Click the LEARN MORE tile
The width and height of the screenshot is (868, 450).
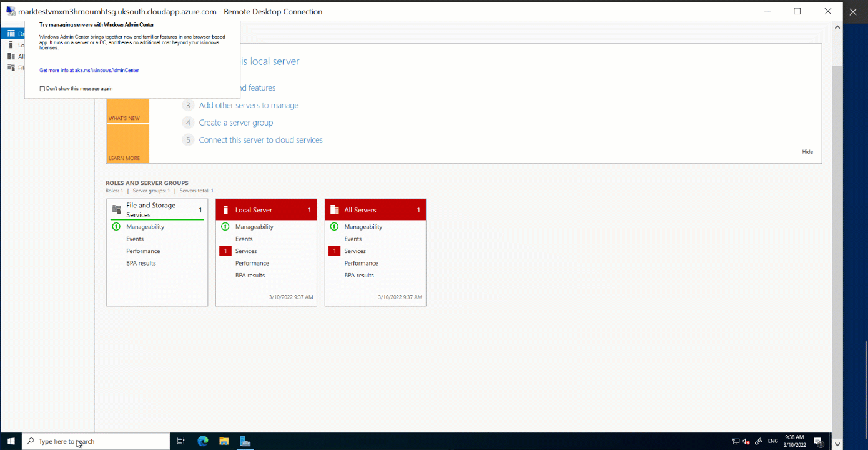tap(127, 144)
